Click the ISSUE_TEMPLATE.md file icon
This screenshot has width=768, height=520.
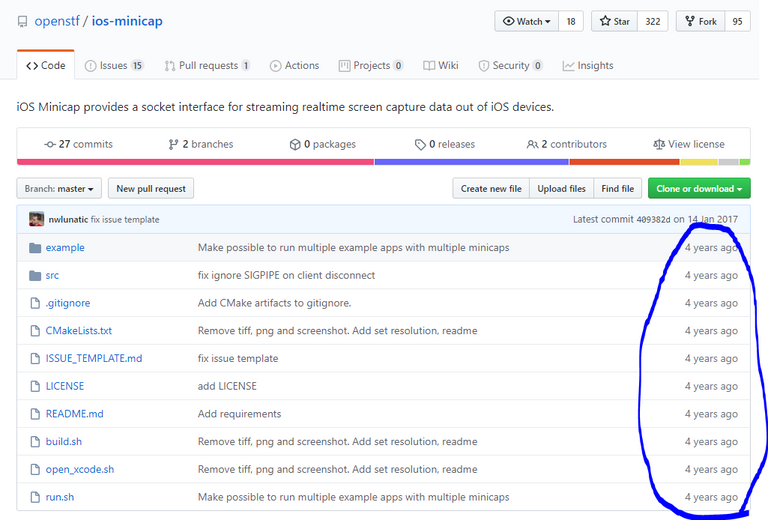[35, 358]
